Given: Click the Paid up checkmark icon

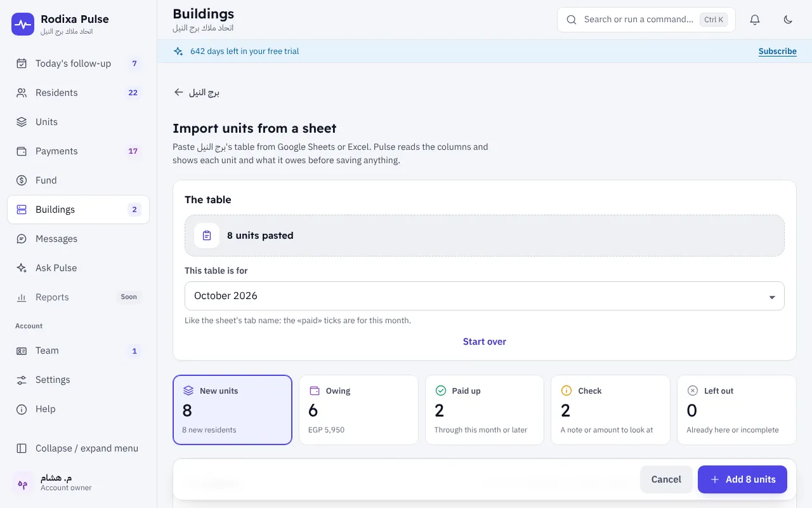Looking at the screenshot, I should (x=441, y=391).
